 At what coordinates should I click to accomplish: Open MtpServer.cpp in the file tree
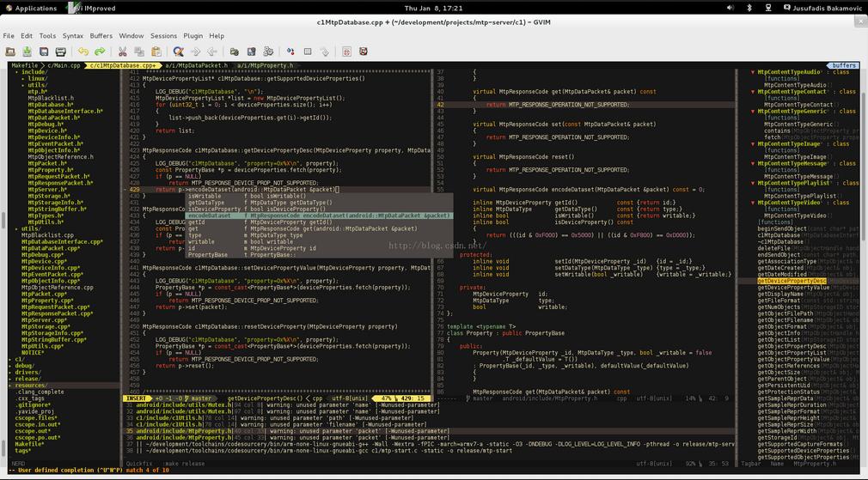point(45,320)
